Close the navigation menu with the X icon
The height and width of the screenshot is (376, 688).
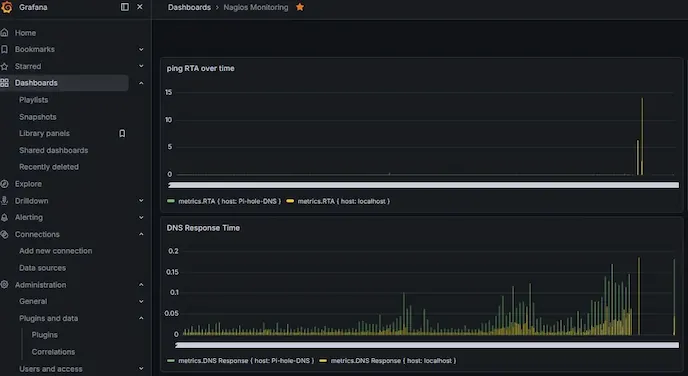click(140, 7)
